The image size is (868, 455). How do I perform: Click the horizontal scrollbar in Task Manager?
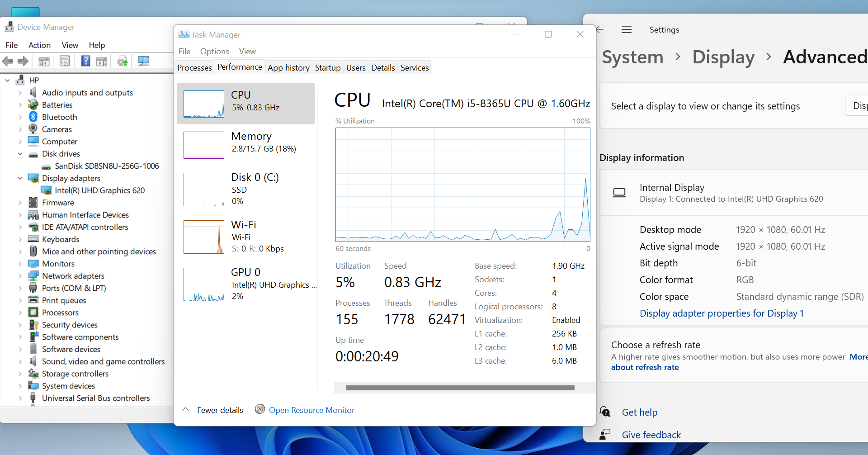[x=460, y=388]
